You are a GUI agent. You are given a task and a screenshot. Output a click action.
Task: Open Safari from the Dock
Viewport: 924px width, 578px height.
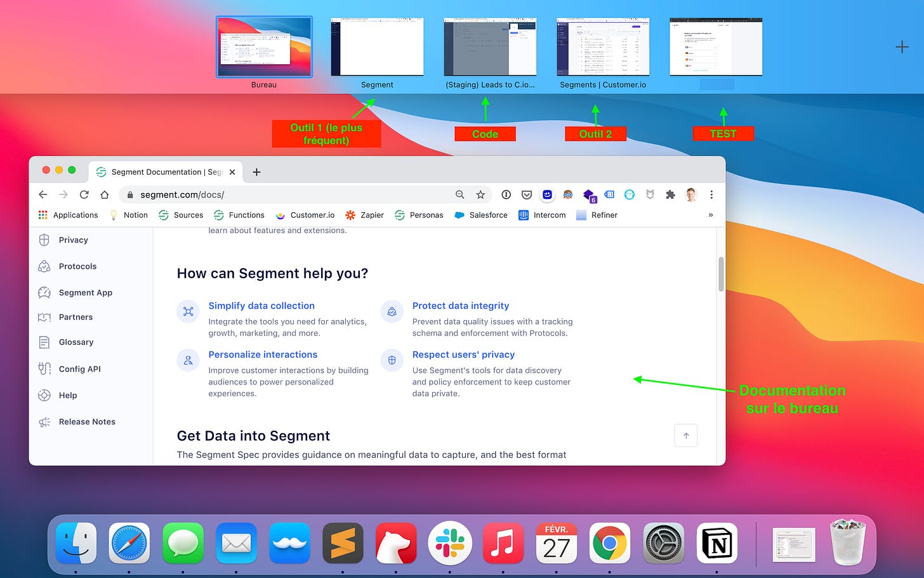click(129, 543)
